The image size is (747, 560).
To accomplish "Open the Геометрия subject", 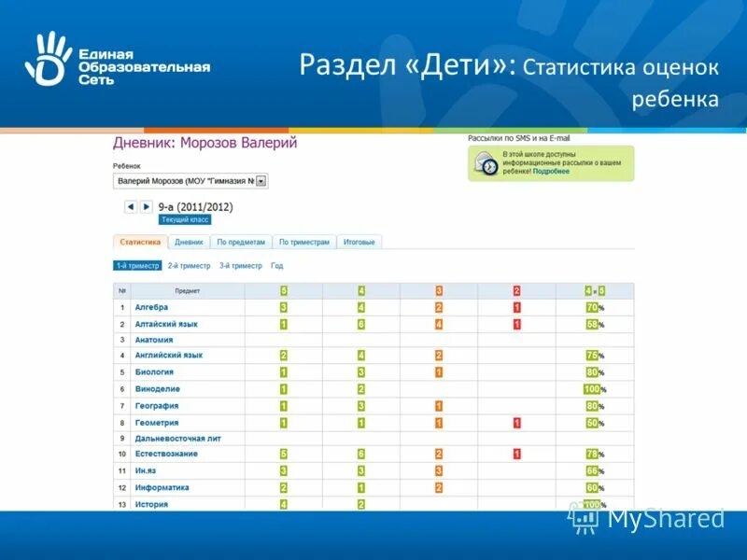I will (x=157, y=423).
